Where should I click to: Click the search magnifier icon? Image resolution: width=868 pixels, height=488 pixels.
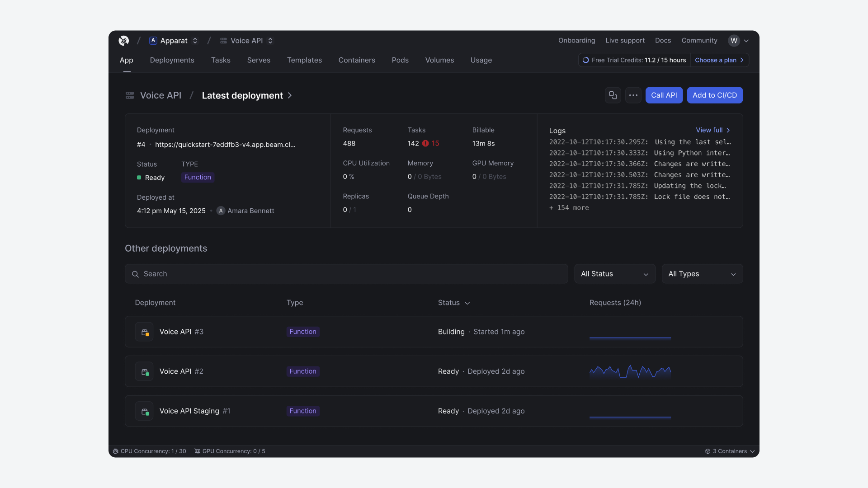click(135, 274)
